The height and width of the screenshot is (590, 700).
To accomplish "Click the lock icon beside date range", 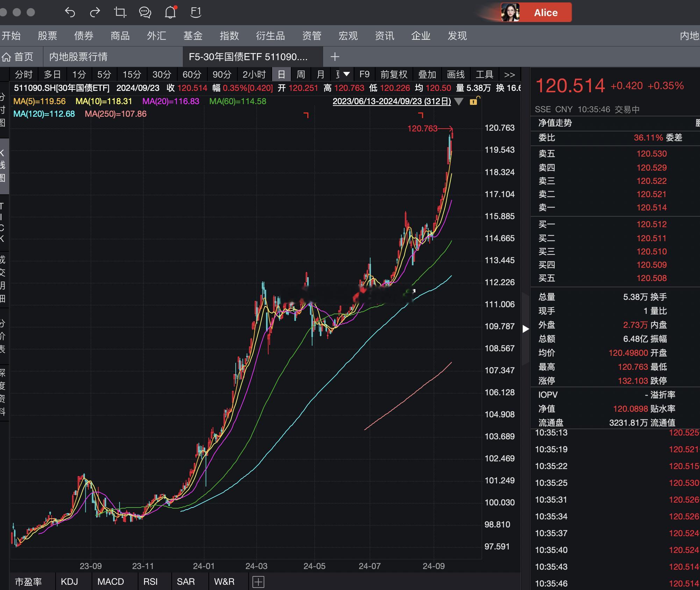I will point(474,101).
